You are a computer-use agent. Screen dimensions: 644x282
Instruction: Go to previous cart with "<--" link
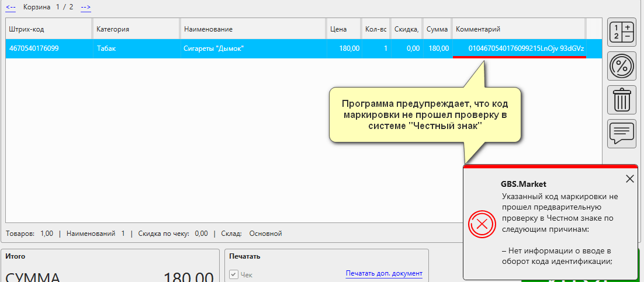(x=11, y=8)
